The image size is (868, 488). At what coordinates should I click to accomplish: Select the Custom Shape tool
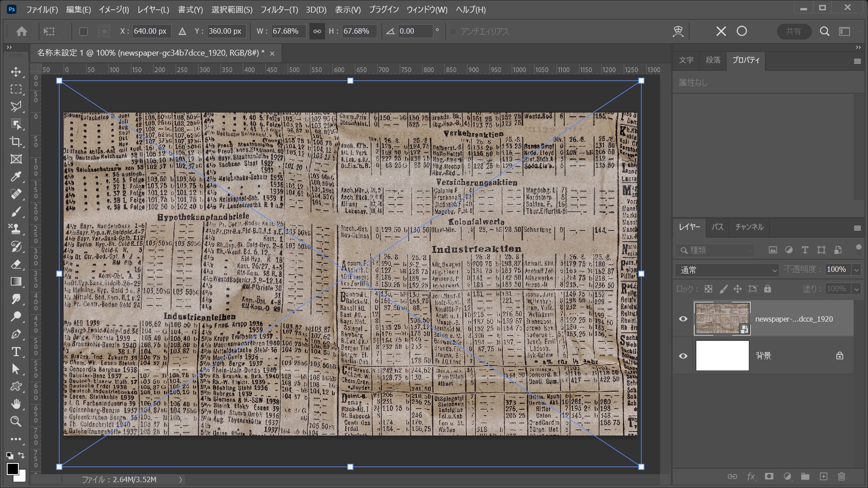[x=16, y=387]
